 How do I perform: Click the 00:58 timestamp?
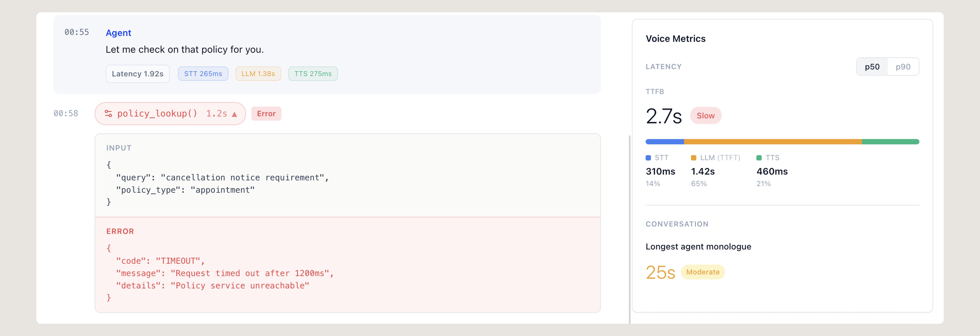coord(66,114)
